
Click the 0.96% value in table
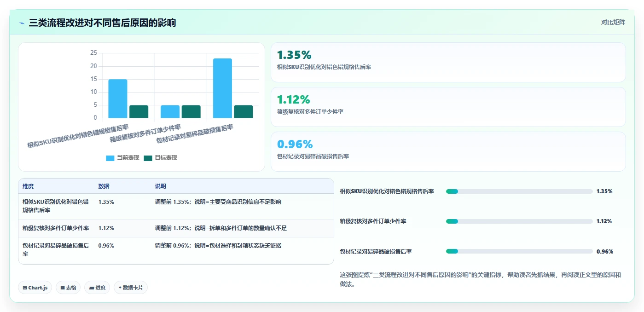point(106,246)
